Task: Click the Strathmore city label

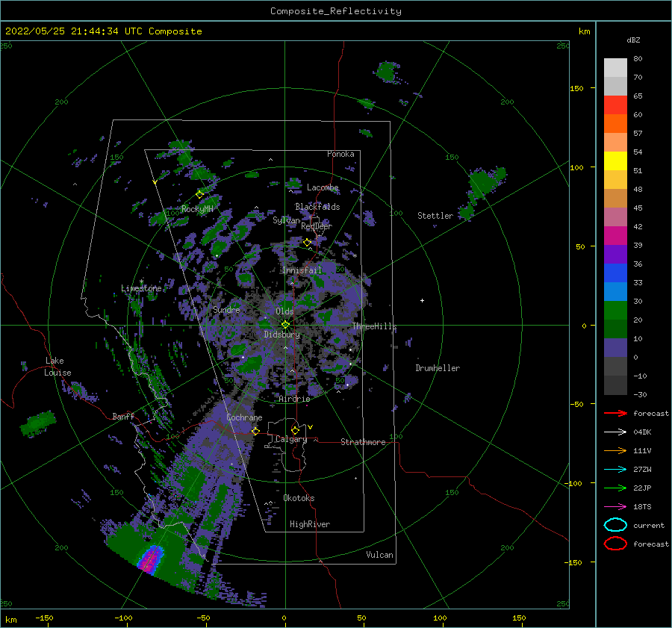Action: coord(363,442)
